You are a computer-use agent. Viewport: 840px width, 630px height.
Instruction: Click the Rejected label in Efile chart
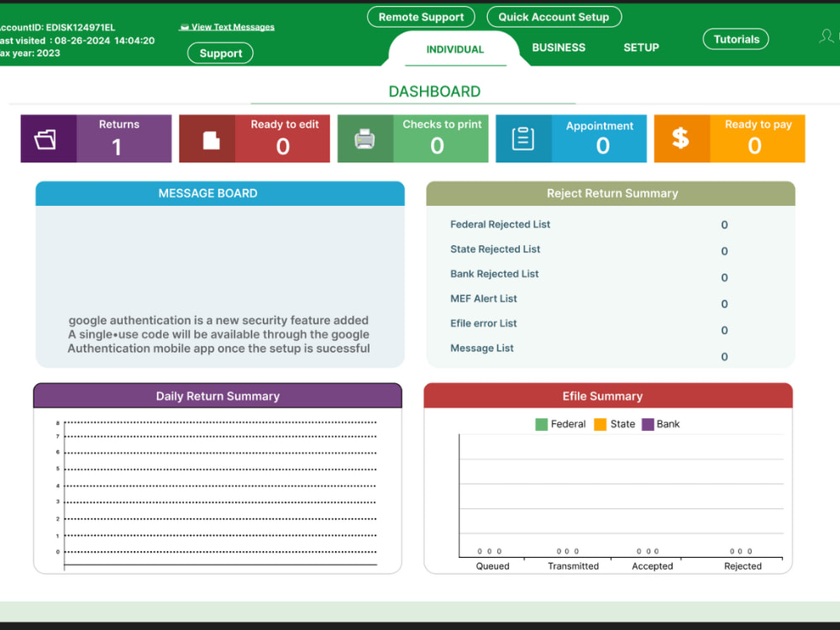(743, 566)
